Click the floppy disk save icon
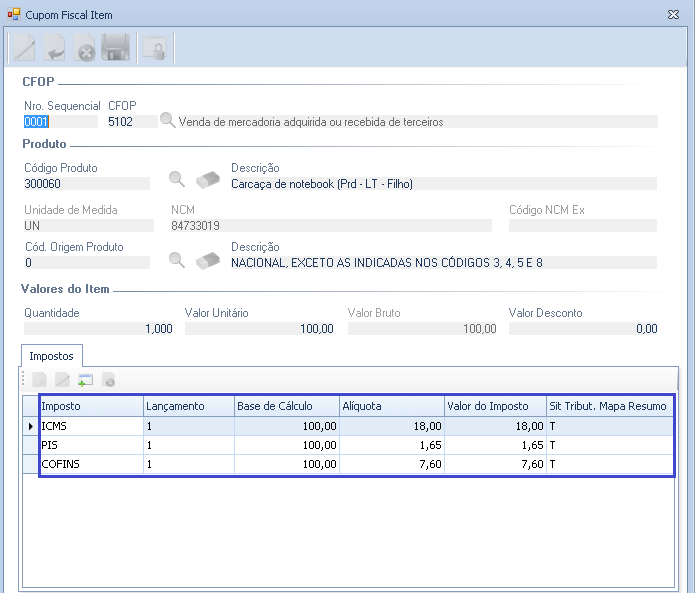This screenshot has width=695, height=593. pos(117,48)
